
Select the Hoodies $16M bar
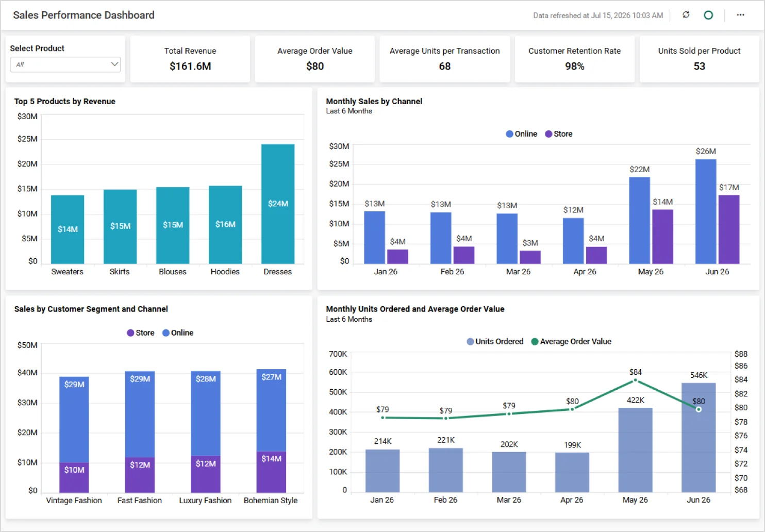pos(225,225)
